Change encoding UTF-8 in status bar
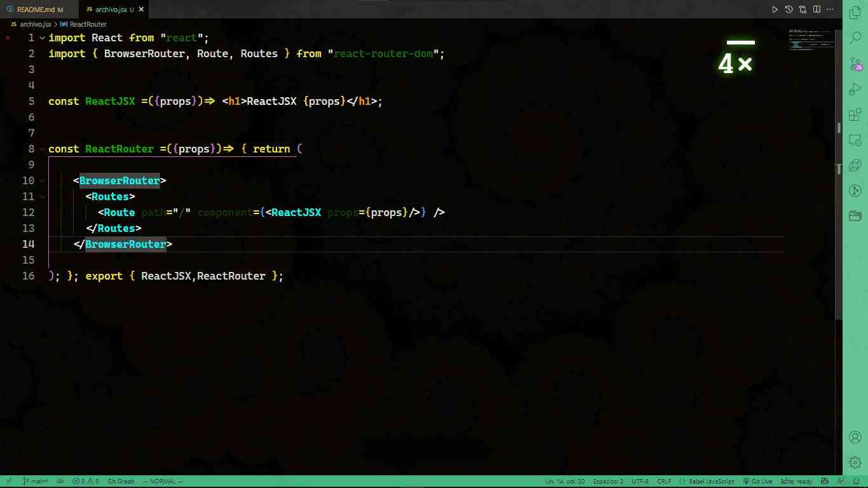The image size is (868, 488). (x=640, y=482)
